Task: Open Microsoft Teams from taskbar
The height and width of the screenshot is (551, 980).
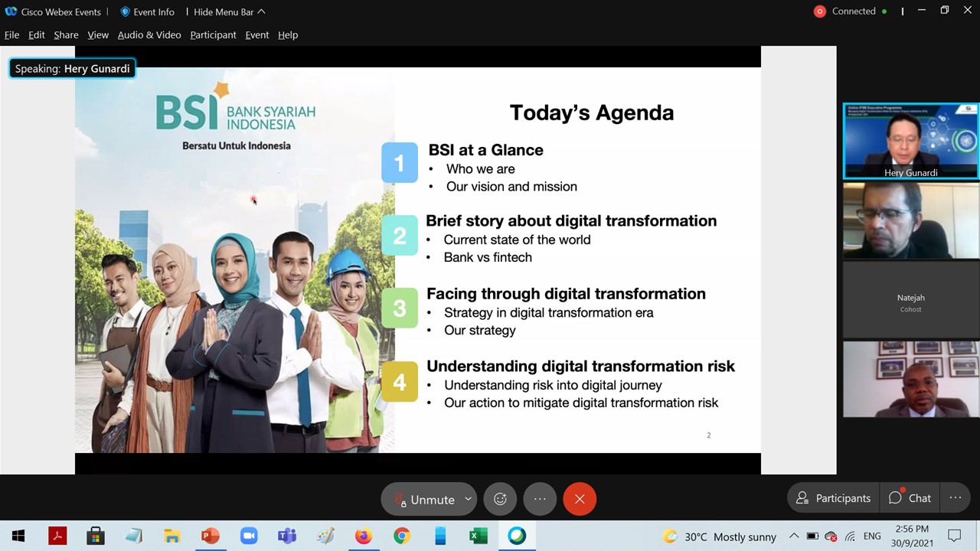Action: click(x=287, y=536)
